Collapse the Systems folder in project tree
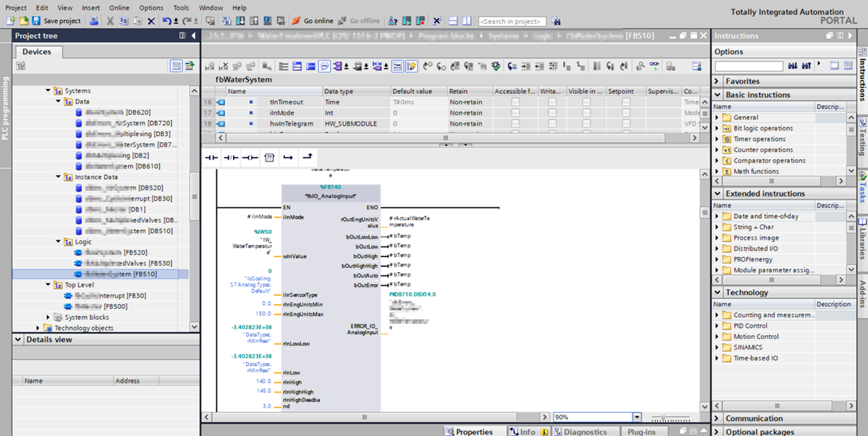The width and height of the screenshot is (868, 436). (x=49, y=91)
